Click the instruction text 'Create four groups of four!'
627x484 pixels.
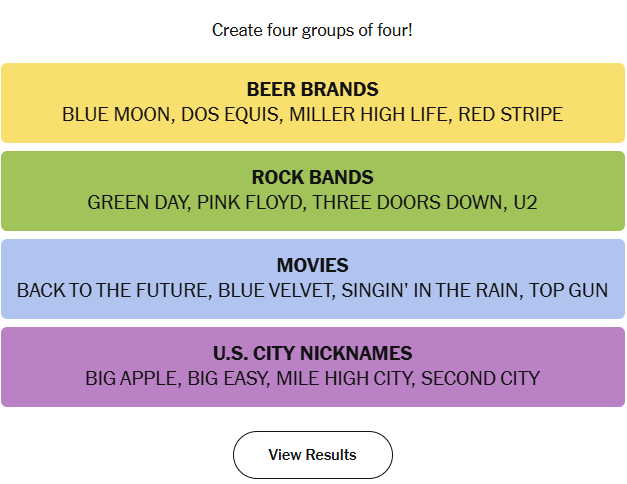[x=312, y=30]
